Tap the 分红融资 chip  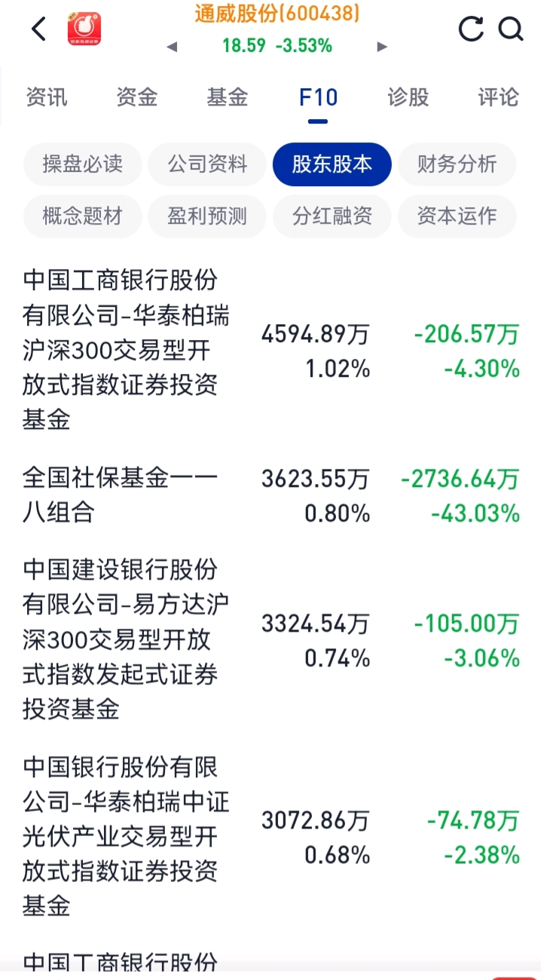(x=332, y=216)
